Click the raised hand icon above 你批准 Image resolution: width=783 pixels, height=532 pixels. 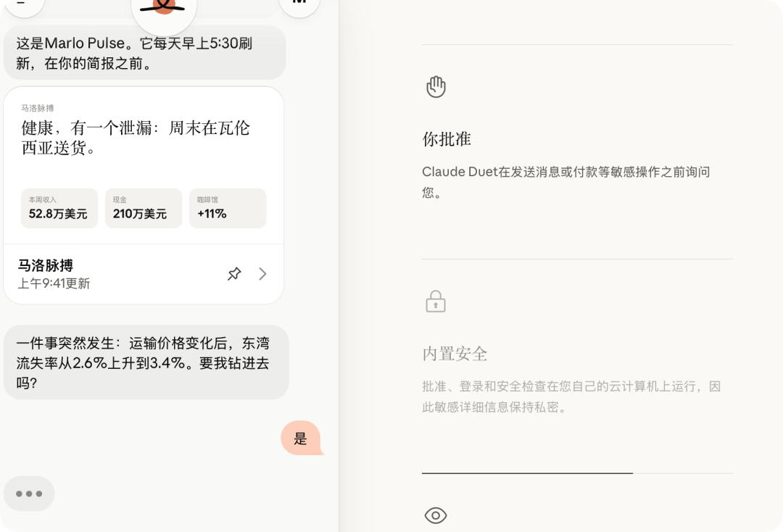point(436,87)
